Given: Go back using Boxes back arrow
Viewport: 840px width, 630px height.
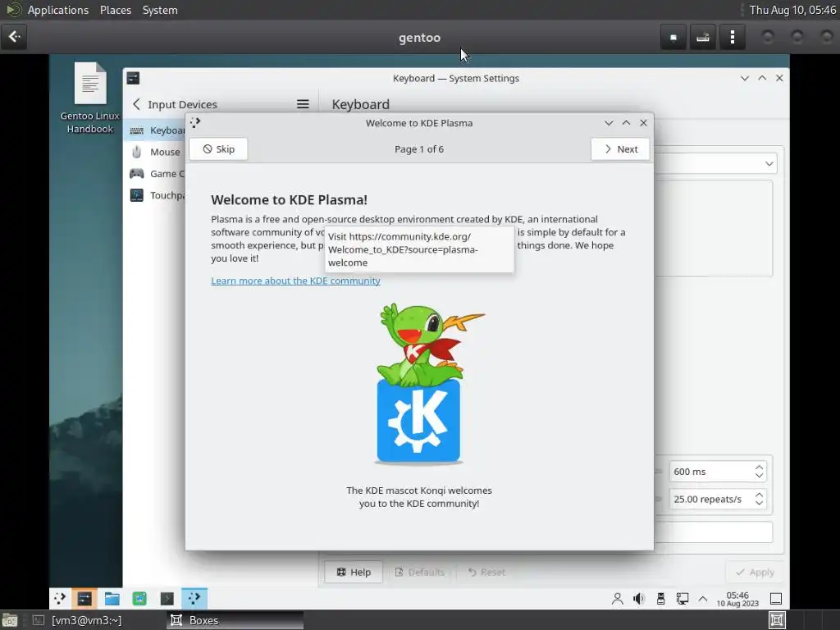Looking at the screenshot, I should click(x=14, y=37).
